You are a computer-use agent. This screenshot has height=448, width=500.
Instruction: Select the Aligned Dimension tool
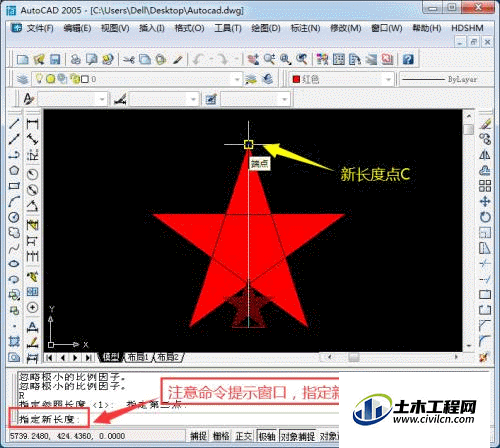coord(32,139)
